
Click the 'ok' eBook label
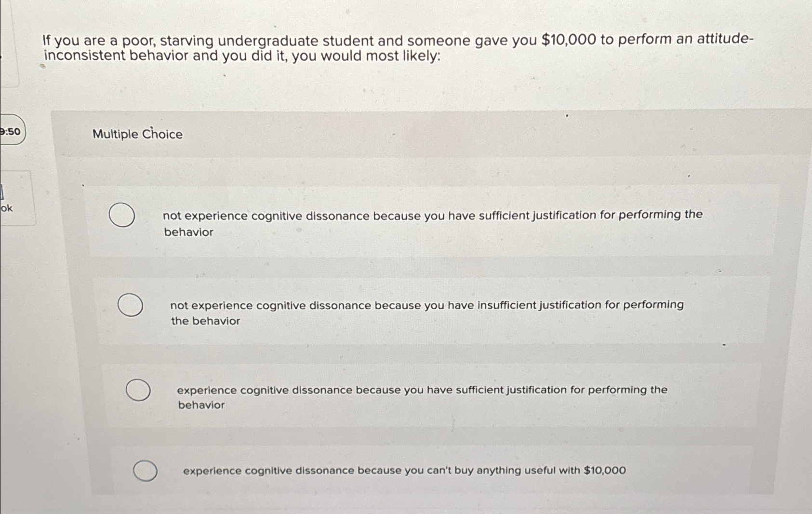(x=6, y=209)
